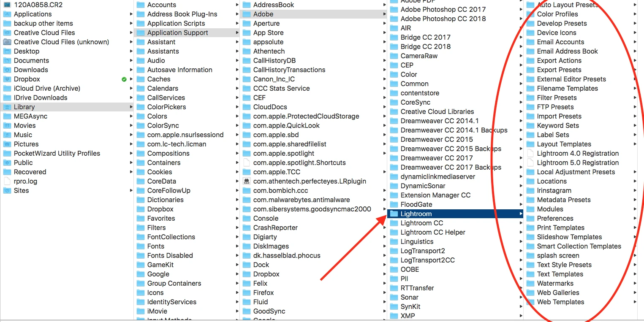
Task: Expand the Application Support folder arrow
Action: 236,32
